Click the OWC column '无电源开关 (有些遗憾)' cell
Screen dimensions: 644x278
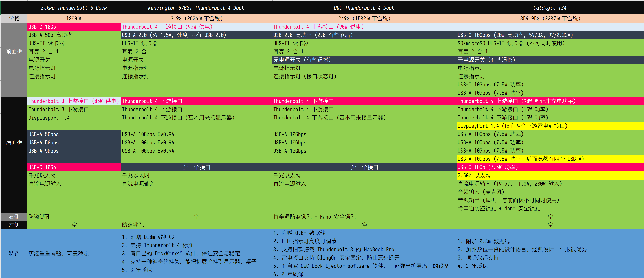pyautogui.click(x=364, y=60)
